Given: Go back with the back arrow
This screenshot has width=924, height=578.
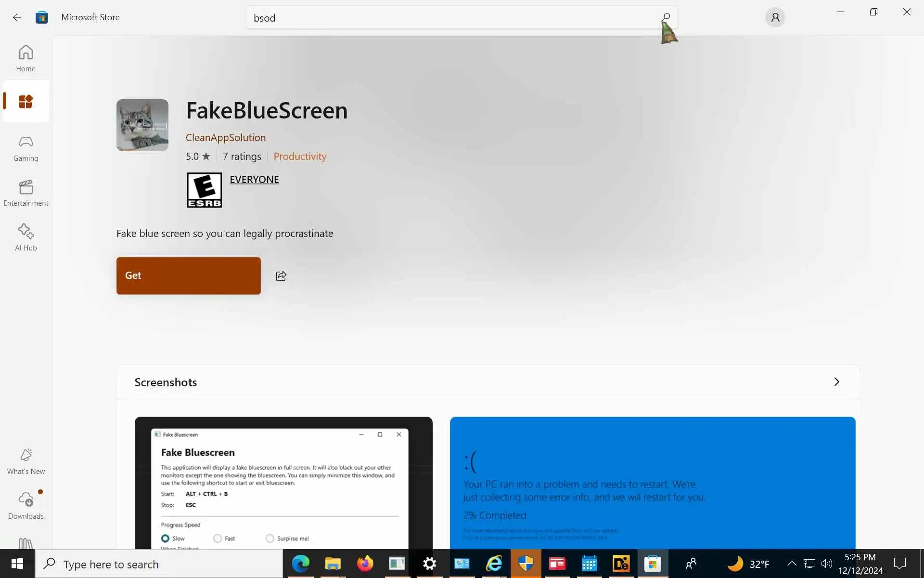Looking at the screenshot, I should pyautogui.click(x=17, y=17).
